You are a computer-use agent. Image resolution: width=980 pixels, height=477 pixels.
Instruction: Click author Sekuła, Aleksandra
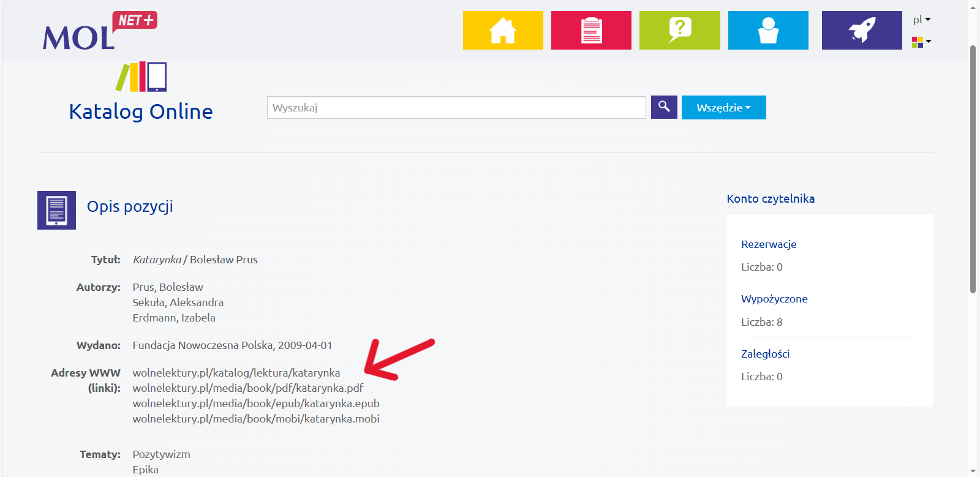tap(178, 302)
